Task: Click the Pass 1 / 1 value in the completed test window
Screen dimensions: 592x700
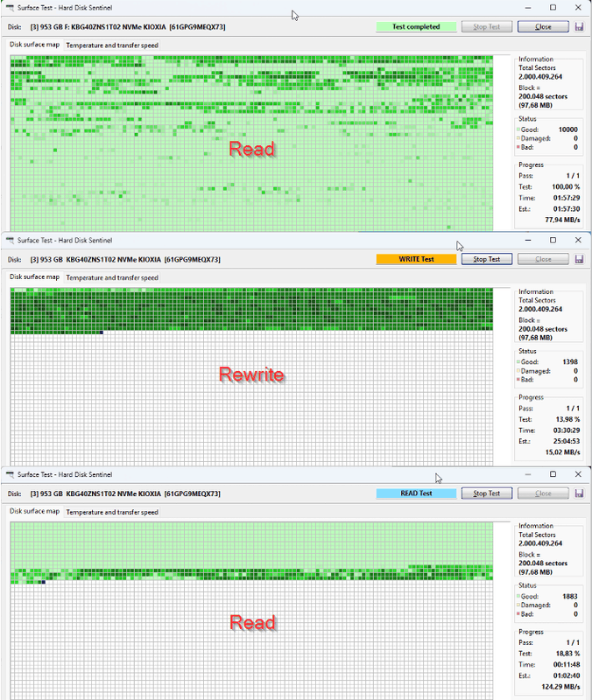Action: pos(573,176)
